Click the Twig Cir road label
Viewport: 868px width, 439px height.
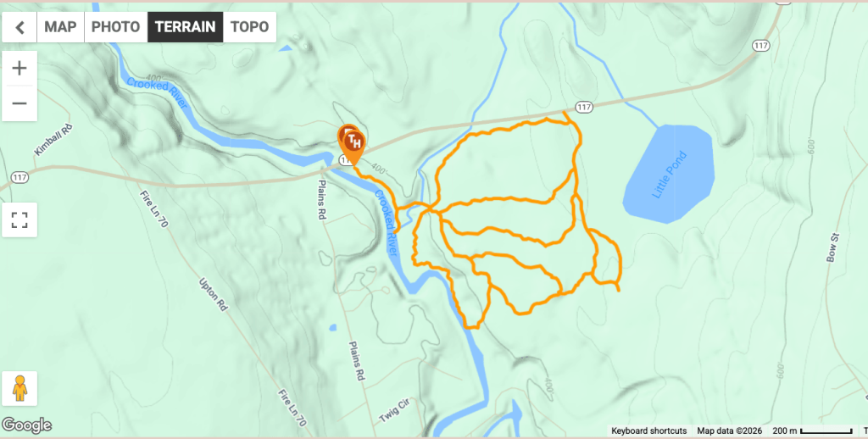394,411
